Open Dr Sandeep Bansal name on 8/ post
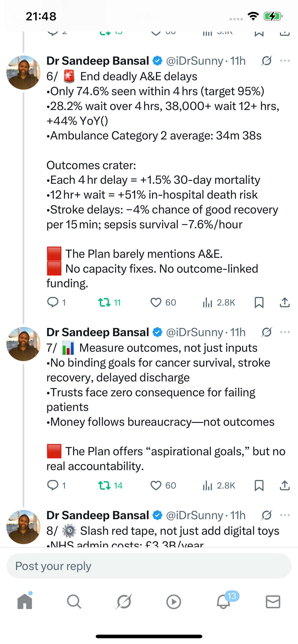 tap(98, 515)
